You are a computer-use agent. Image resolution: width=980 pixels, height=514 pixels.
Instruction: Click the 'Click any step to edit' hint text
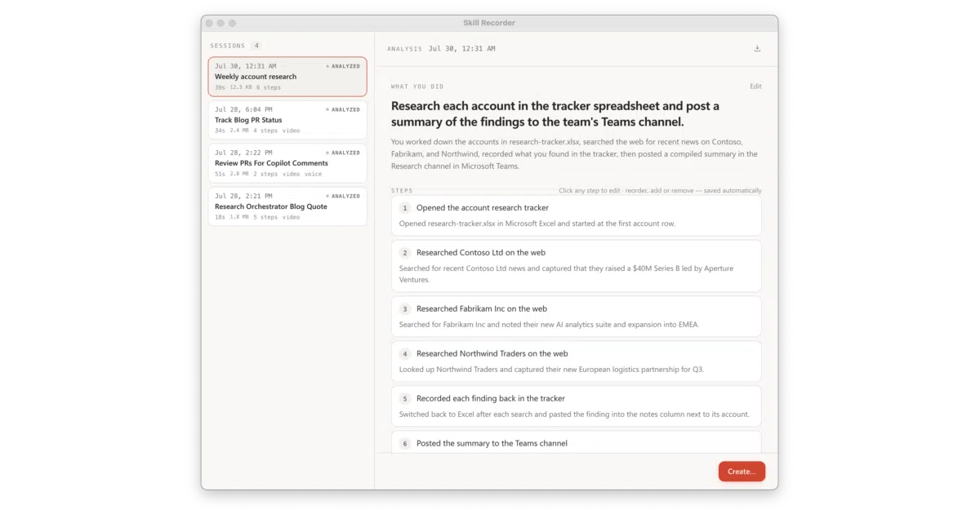coord(660,191)
